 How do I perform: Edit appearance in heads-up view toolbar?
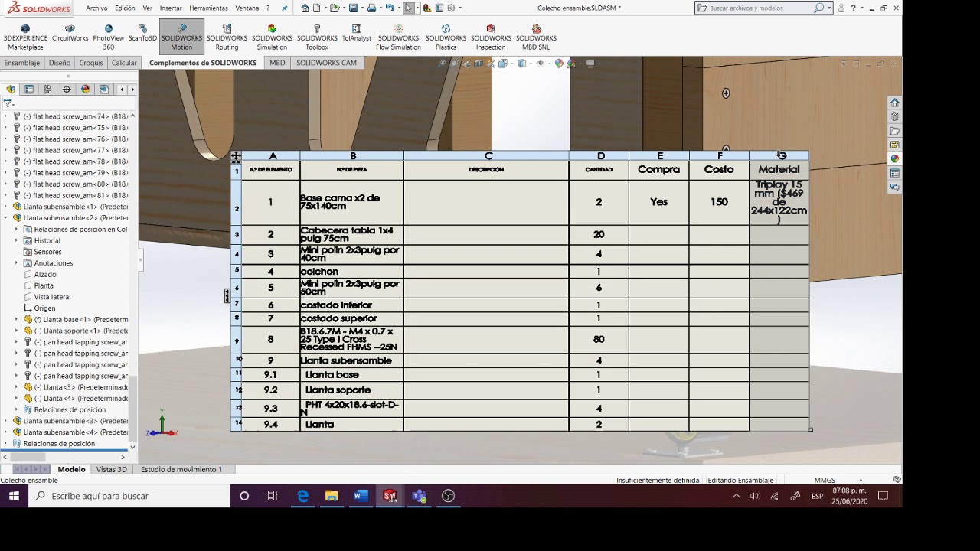[x=559, y=64]
